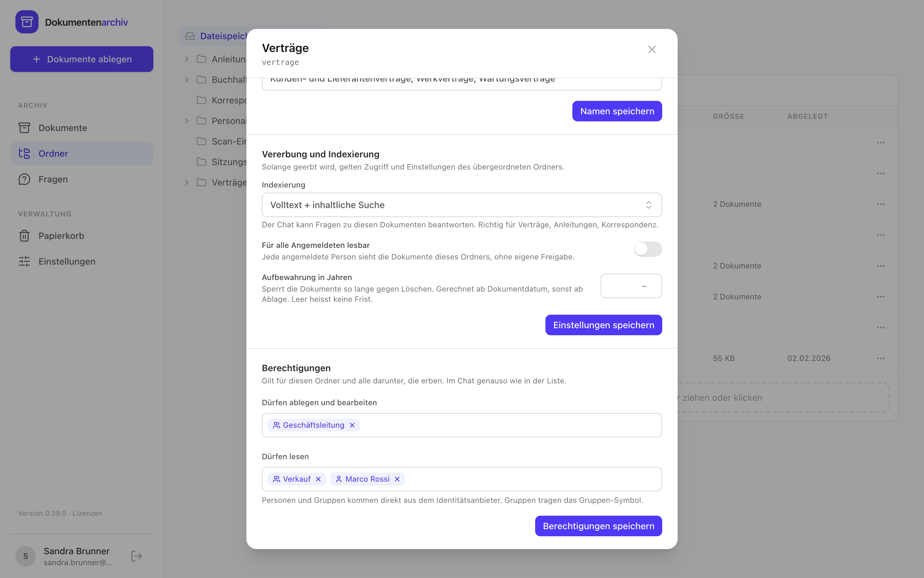
Task: Expand the Verträge folder chevron in tree
Action: point(186,182)
